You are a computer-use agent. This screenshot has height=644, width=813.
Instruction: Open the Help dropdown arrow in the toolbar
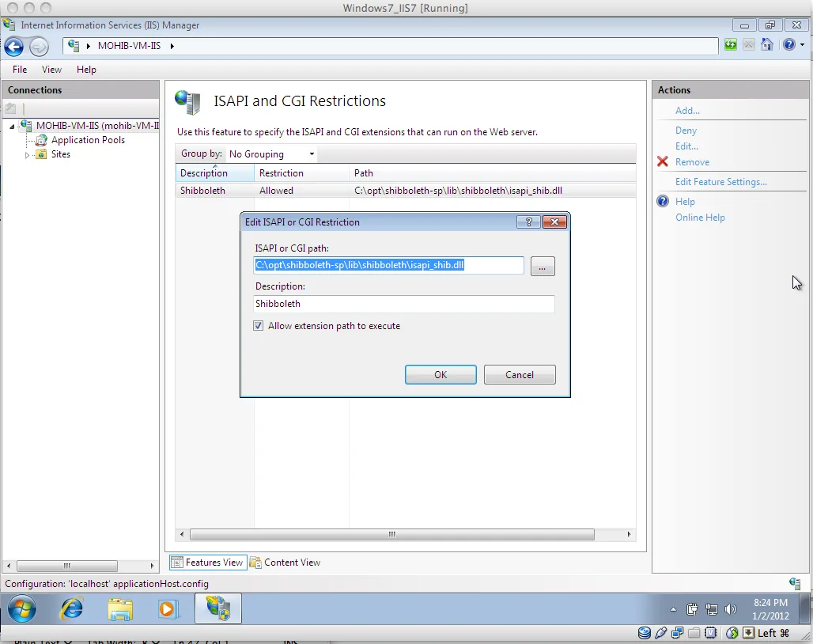[x=802, y=45]
